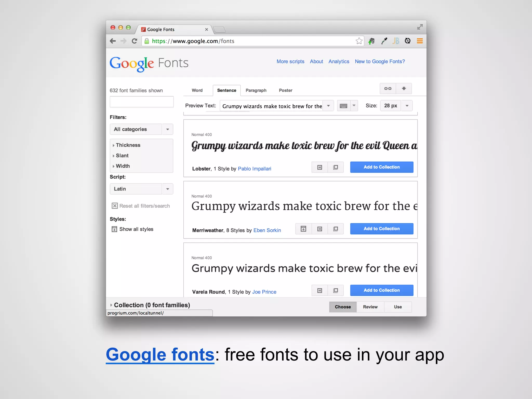The image size is (532, 399).
Task: Open designer Eben Sorkin's link
Action: click(267, 230)
